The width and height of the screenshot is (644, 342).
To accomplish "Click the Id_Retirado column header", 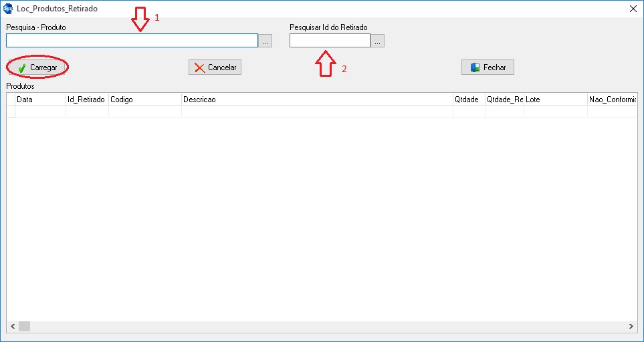I will tap(87, 100).
